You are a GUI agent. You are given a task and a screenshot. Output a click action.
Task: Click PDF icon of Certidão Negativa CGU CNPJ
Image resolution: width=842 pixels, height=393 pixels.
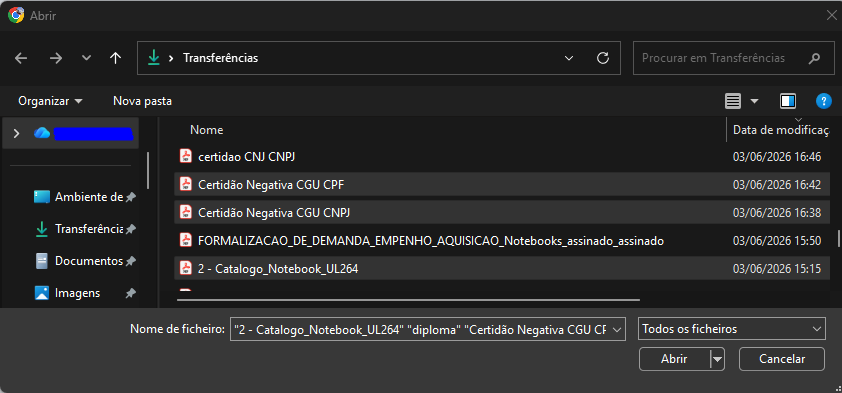pyautogui.click(x=186, y=212)
